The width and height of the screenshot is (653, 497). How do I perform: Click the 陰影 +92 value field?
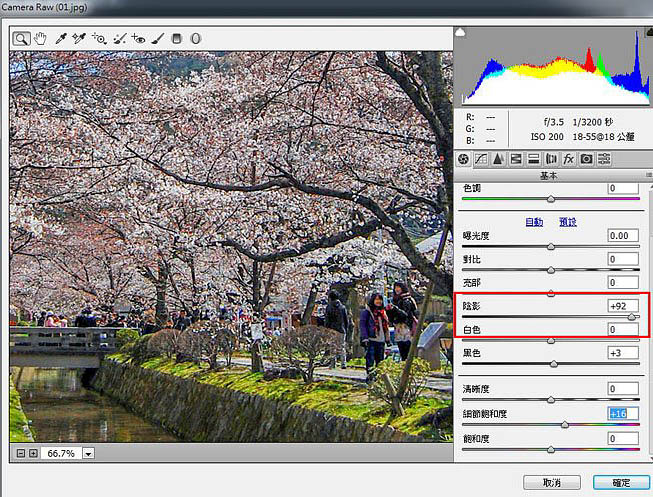point(623,306)
